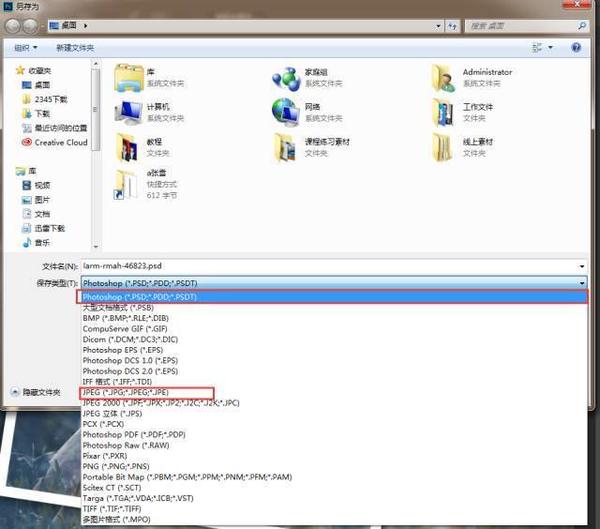
Task: Click 隐藏文件夹 hide folders button
Action: [x=36, y=392]
